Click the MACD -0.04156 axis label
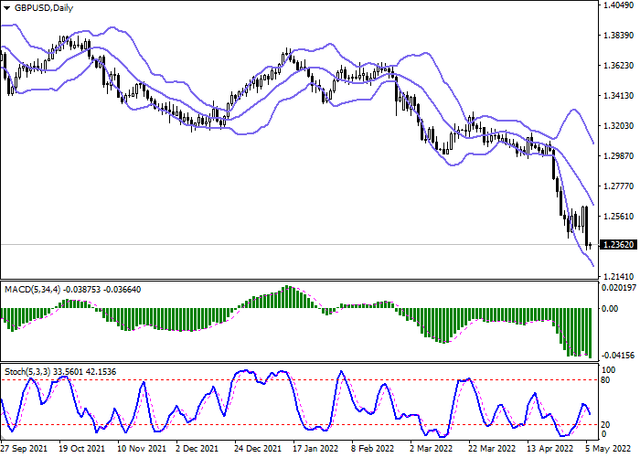Viewport: 640px width, 457px height. pyautogui.click(x=619, y=354)
